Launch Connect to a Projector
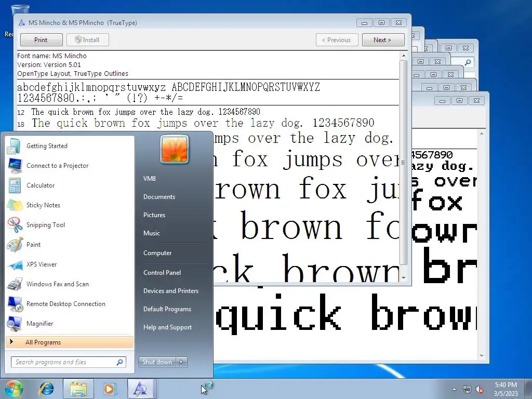This screenshot has height=399, width=532. [70, 166]
